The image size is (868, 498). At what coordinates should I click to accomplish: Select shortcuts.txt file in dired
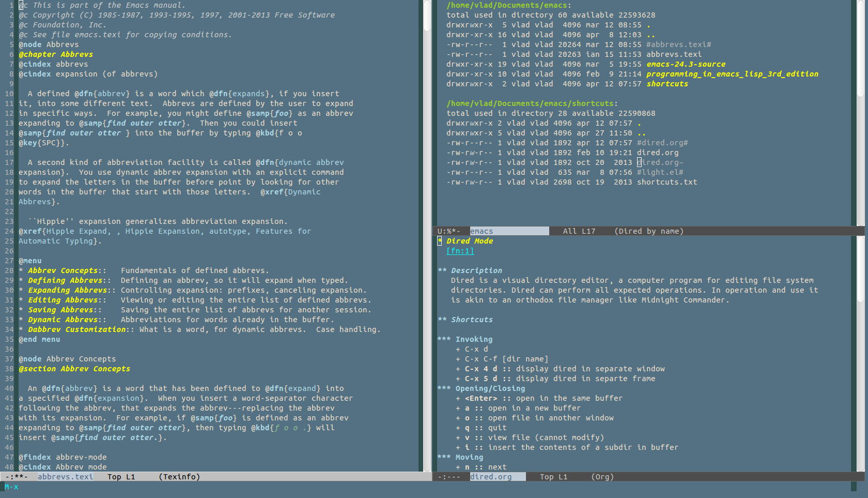(667, 182)
